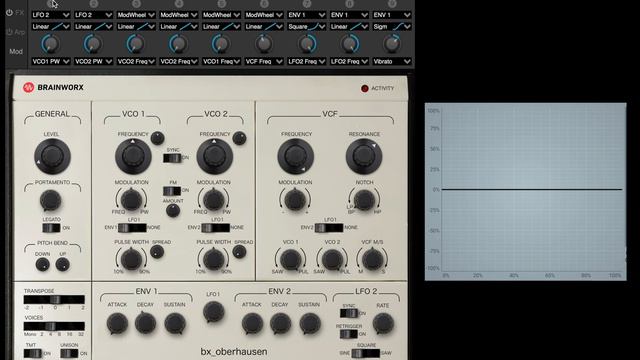The image size is (640, 360).
Task: Open the FX section tab
Action: click(x=19, y=13)
